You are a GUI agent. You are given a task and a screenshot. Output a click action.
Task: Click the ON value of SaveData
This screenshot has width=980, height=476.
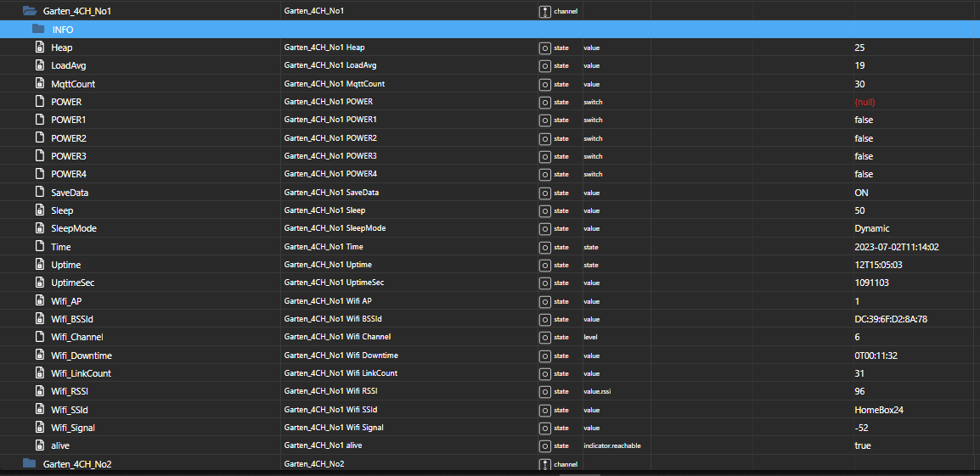[x=861, y=193]
